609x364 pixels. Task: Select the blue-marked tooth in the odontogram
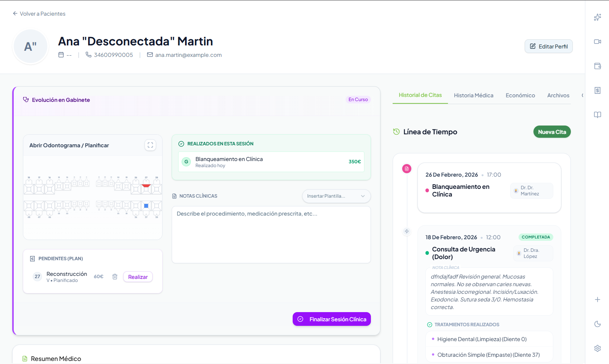click(x=146, y=206)
